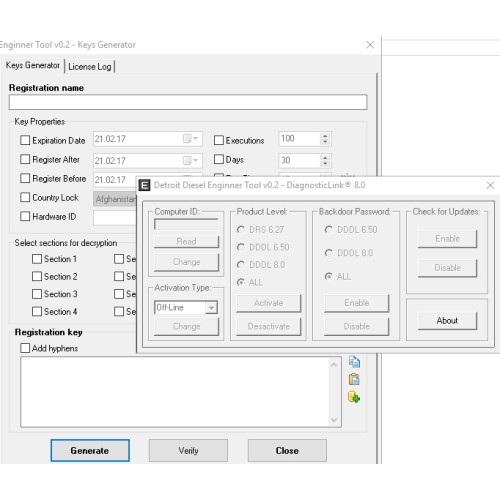Select ALL backdoor password radio

point(328,276)
